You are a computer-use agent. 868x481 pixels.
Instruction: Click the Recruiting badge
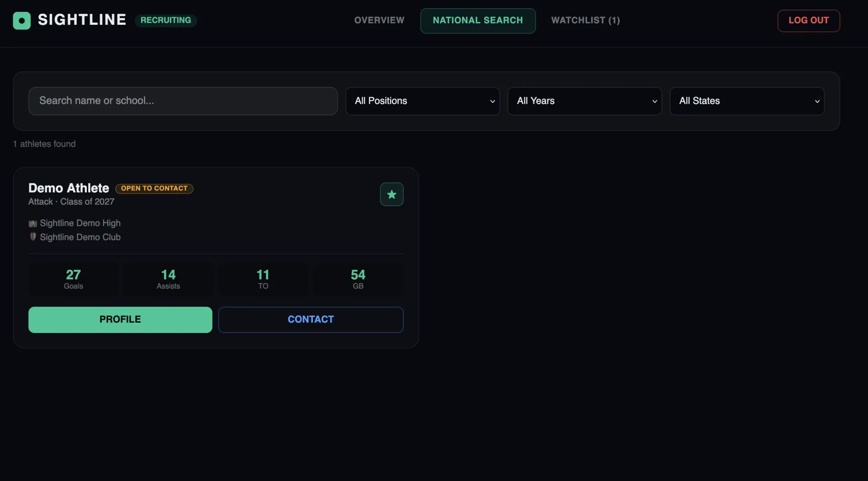[165, 20]
